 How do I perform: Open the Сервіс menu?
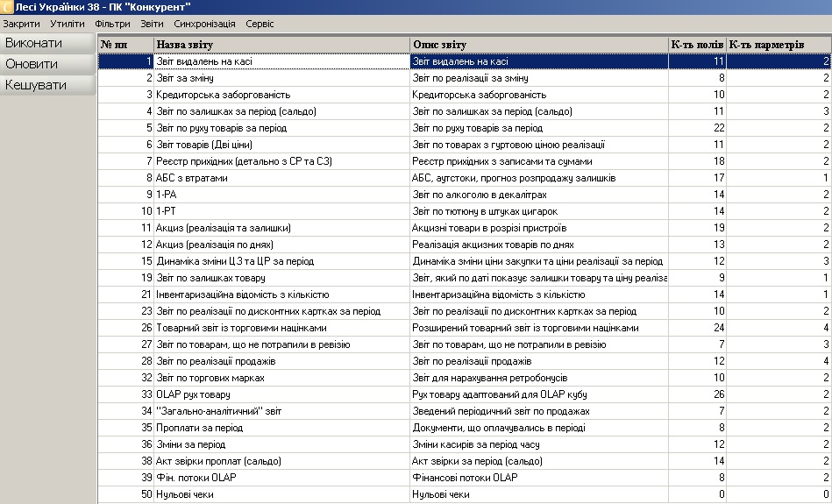coord(260,24)
